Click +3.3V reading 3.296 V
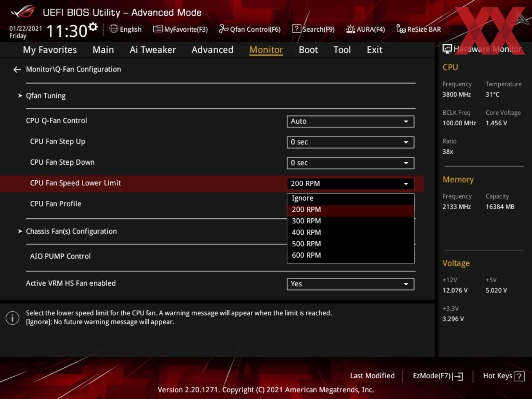Image resolution: width=532 pixels, height=399 pixels. click(453, 319)
